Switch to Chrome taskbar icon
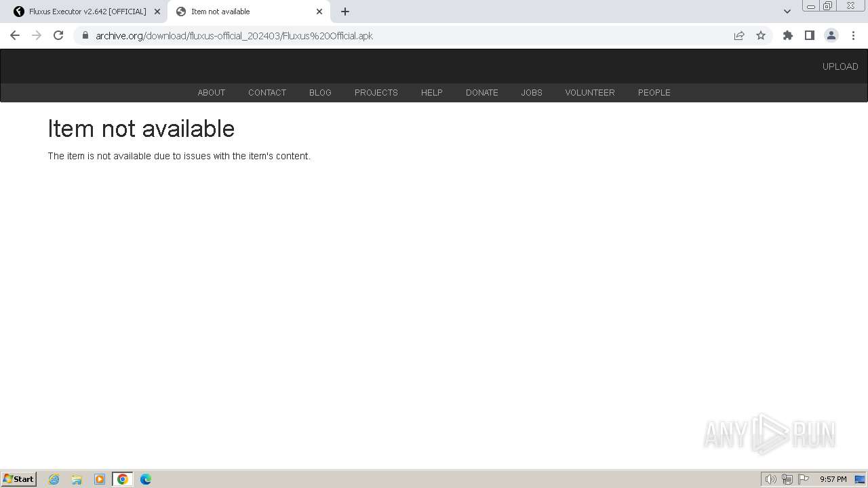 [x=123, y=479]
